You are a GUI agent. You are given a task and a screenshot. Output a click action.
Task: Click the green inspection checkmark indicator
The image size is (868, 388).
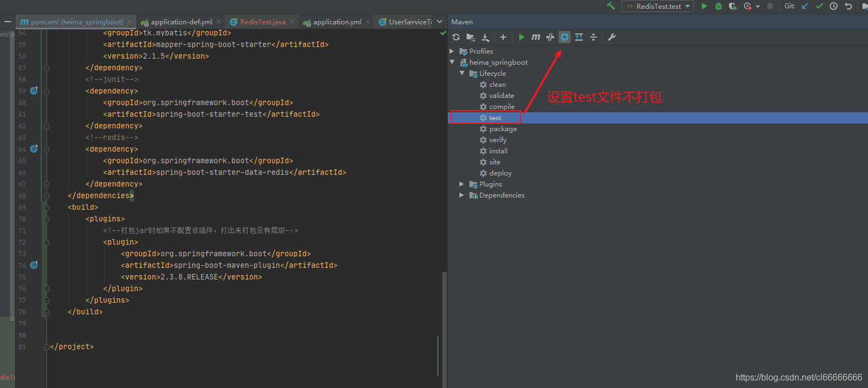[443, 34]
